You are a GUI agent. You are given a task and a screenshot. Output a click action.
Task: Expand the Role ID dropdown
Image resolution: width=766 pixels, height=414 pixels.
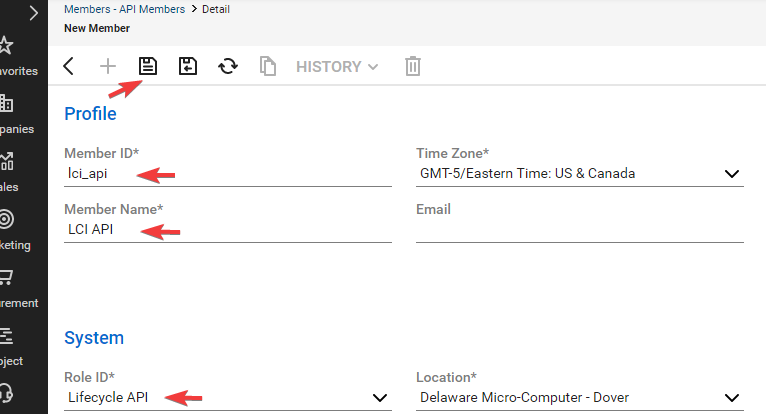(x=379, y=398)
